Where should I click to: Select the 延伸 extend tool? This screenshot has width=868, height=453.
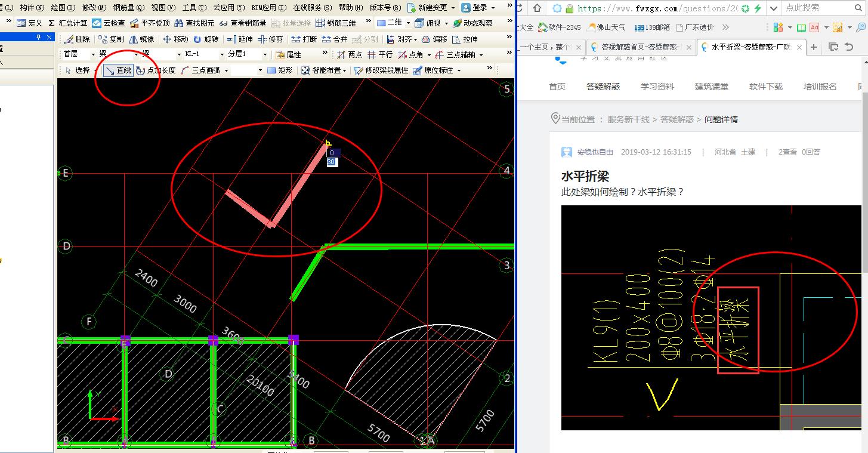pyautogui.click(x=240, y=39)
